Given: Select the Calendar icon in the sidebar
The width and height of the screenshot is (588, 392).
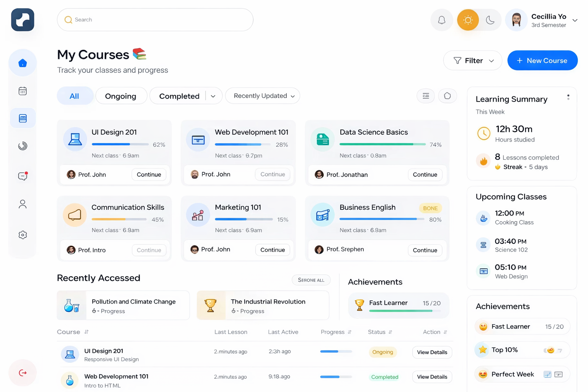Looking at the screenshot, I should point(23,91).
